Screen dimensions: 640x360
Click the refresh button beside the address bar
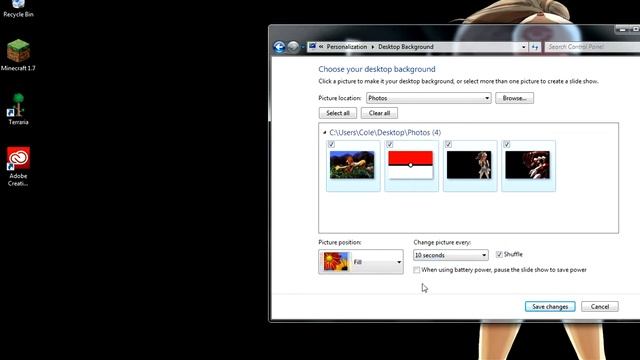(x=535, y=47)
